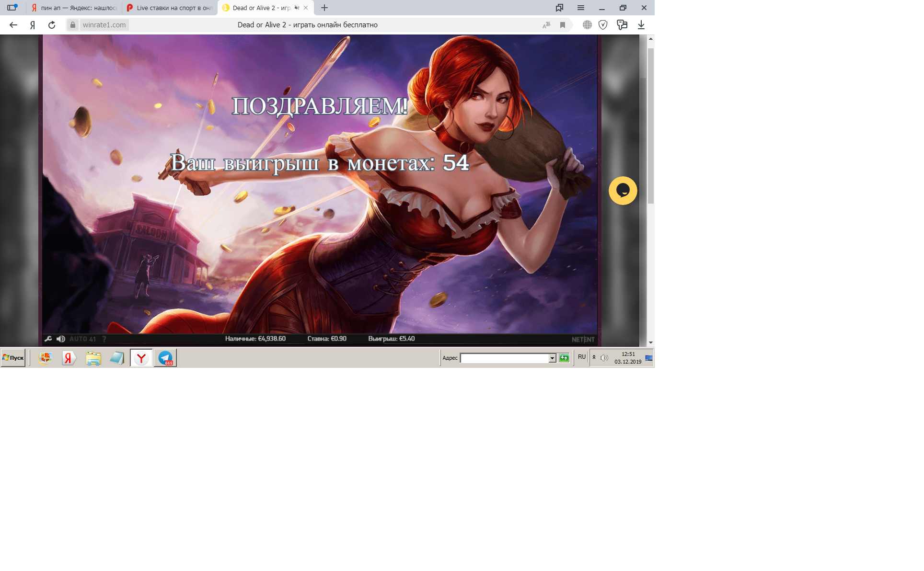Stop AUTO 41 autoplay
Image resolution: width=924 pixels, height=571 pixels.
coord(82,339)
